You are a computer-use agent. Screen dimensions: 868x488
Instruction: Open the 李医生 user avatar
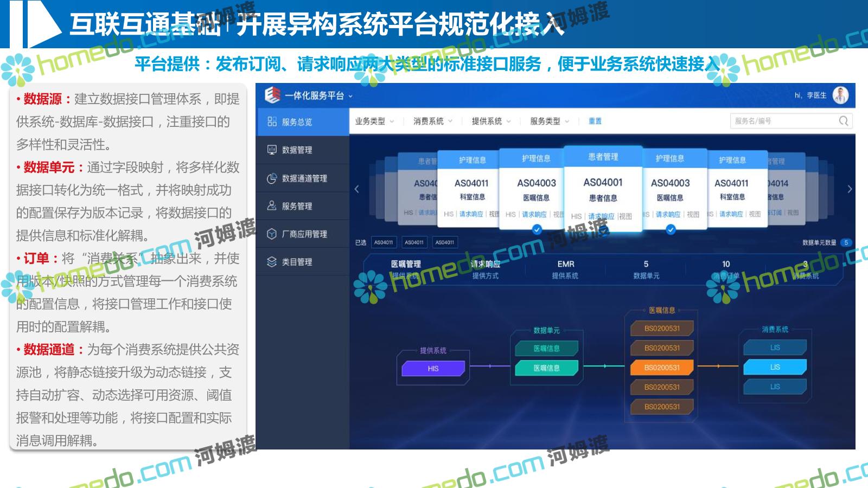pyautogui.click(x=841, y=95)
